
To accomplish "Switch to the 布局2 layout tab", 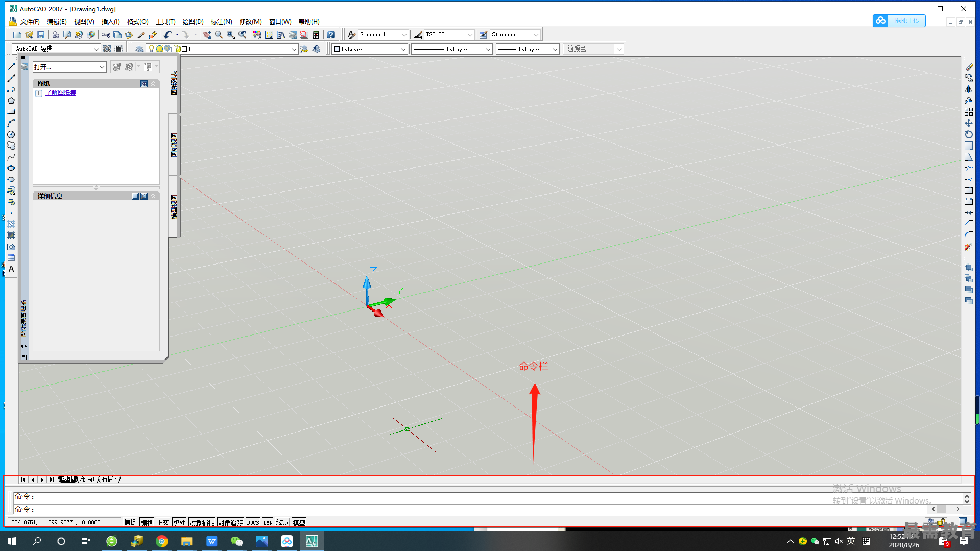I will [x=109, y=479].
